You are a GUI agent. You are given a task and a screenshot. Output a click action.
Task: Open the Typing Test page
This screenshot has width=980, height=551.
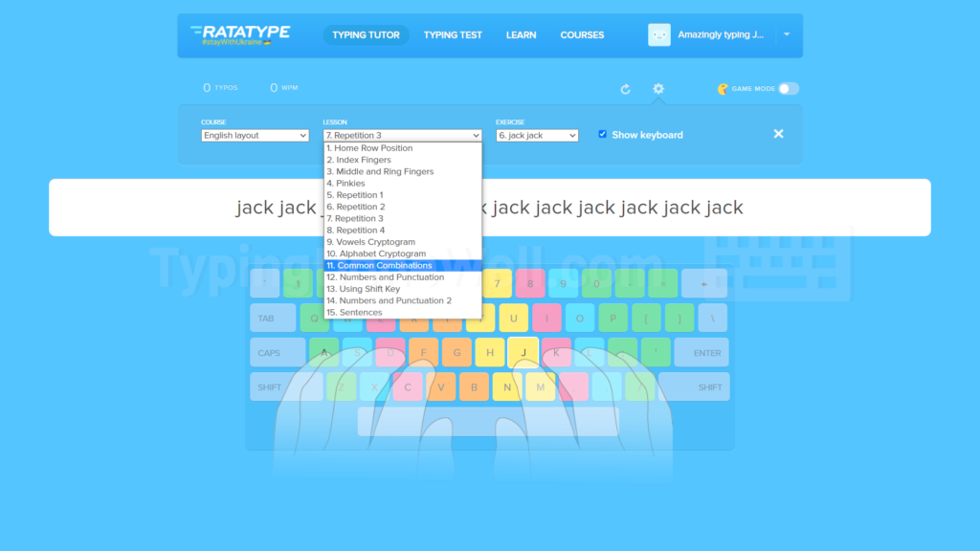[453, 35]
